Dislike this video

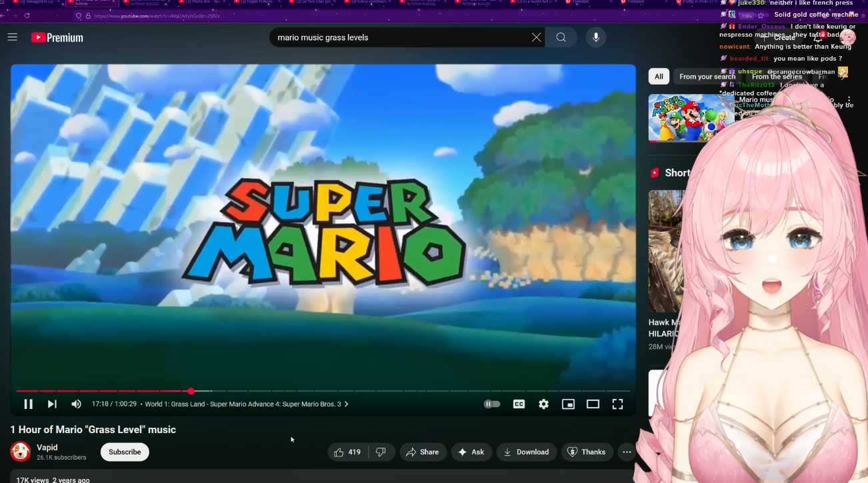(x=381, y=452)
